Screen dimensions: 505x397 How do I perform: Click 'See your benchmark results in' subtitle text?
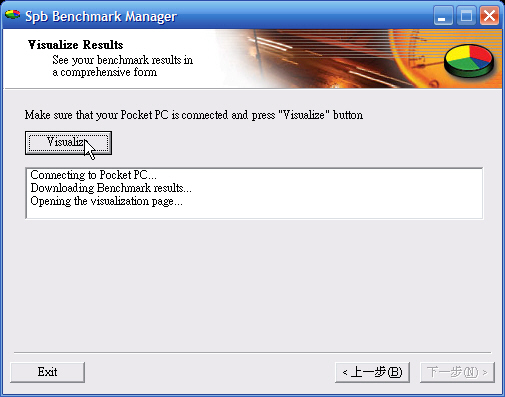tap(122, 60)
